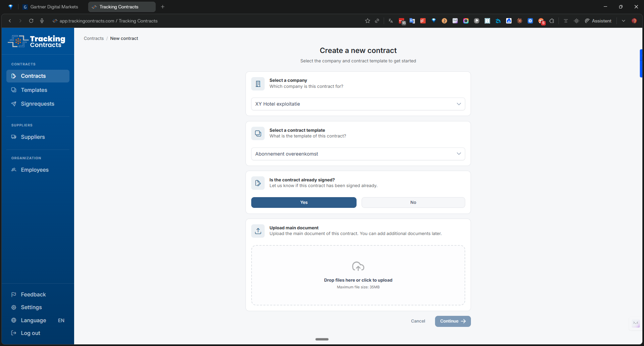Click the Suppliers truck icon
This screenshot has height=346, width=644.
point(14,137)
